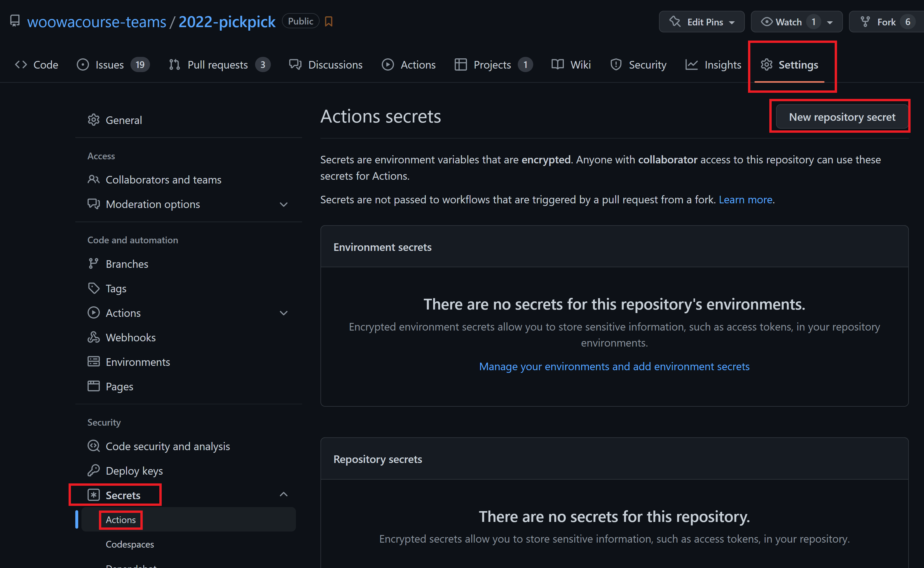Follow the Learn more link
The width and height of the screenshot is (924, 568).
point(745,200)
